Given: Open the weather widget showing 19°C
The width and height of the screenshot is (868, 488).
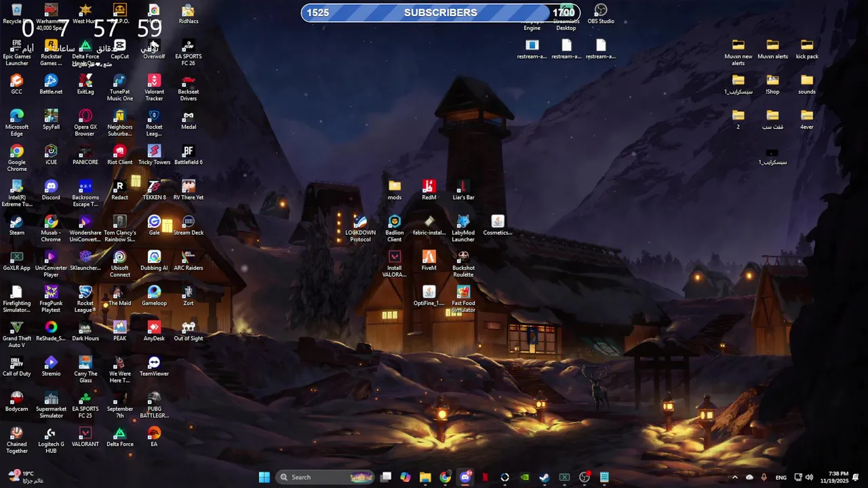Looking at the screenshot, I should [x=26, y=477].
